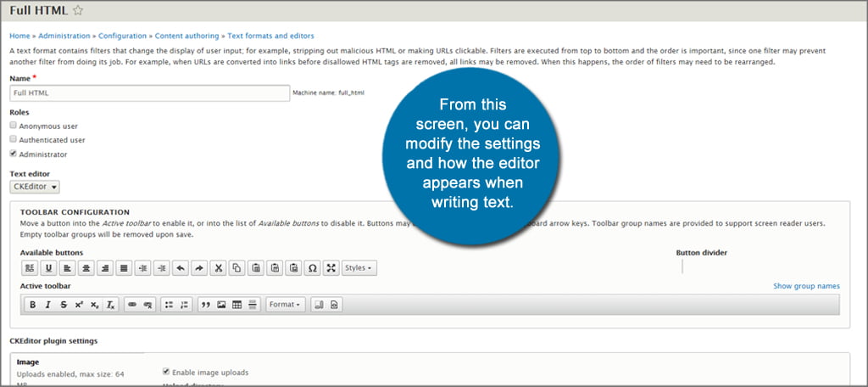
Task: Open the CKEditor text editor dropdown
Action: pyautogui.click(x=35, y=187)
